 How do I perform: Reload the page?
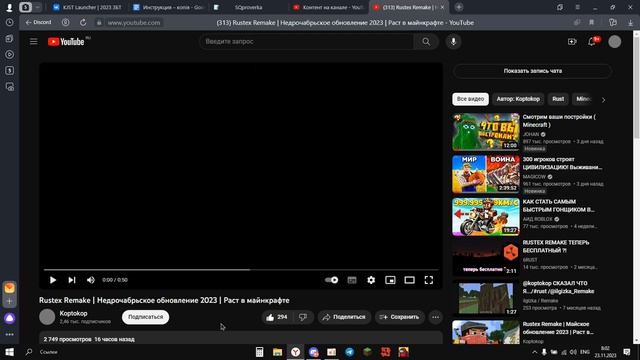(x=83, y=23)
